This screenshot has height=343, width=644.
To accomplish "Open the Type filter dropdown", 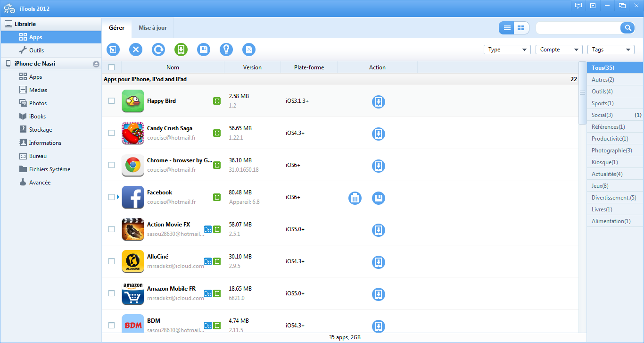I will click(x=507, y=50).
